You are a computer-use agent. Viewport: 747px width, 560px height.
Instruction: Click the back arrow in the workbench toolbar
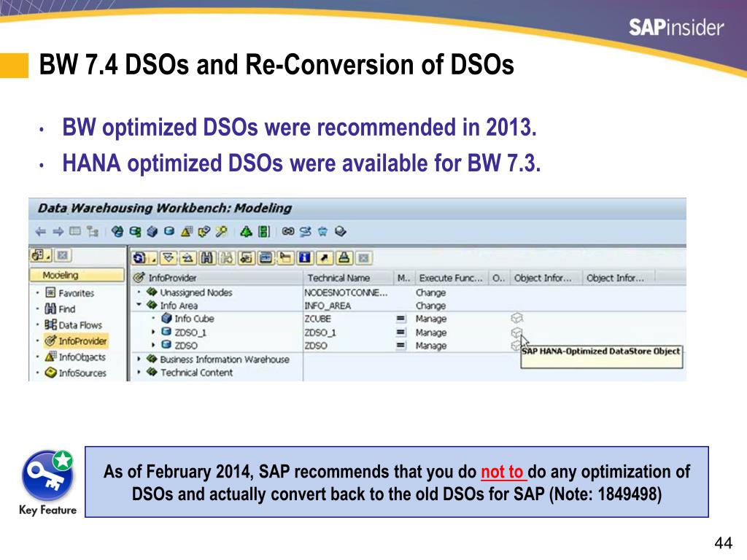(x=41, y=232)
